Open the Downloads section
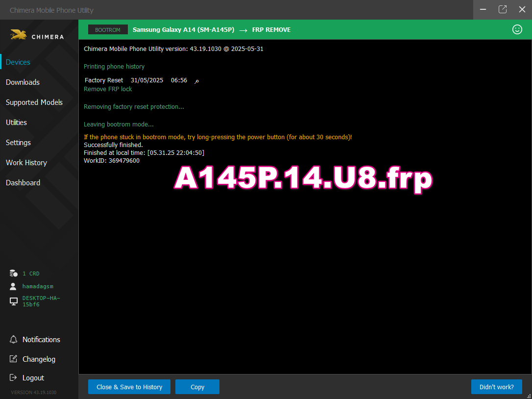532x399 pixels. pyautogui.click(x=23, y=82)
